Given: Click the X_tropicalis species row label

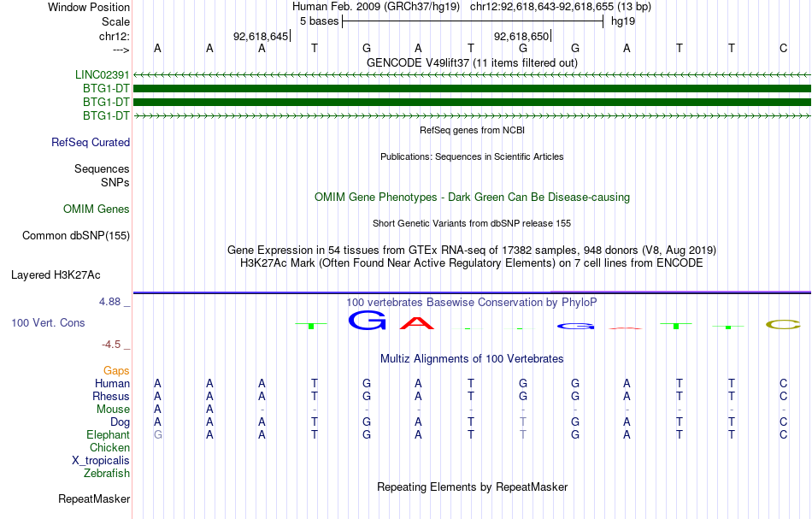Looking at the screenshot, I should [x=101, y=461].
